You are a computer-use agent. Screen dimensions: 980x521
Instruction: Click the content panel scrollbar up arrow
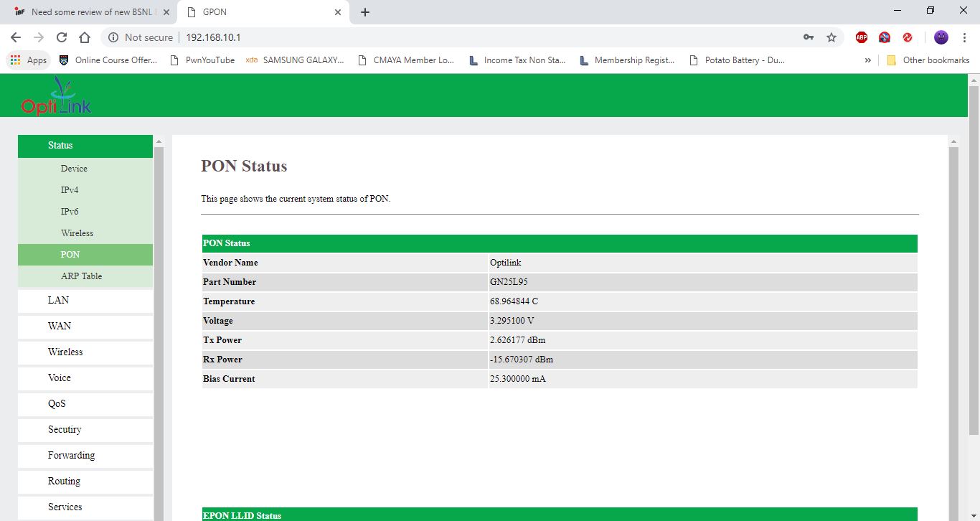pos(953,141)
